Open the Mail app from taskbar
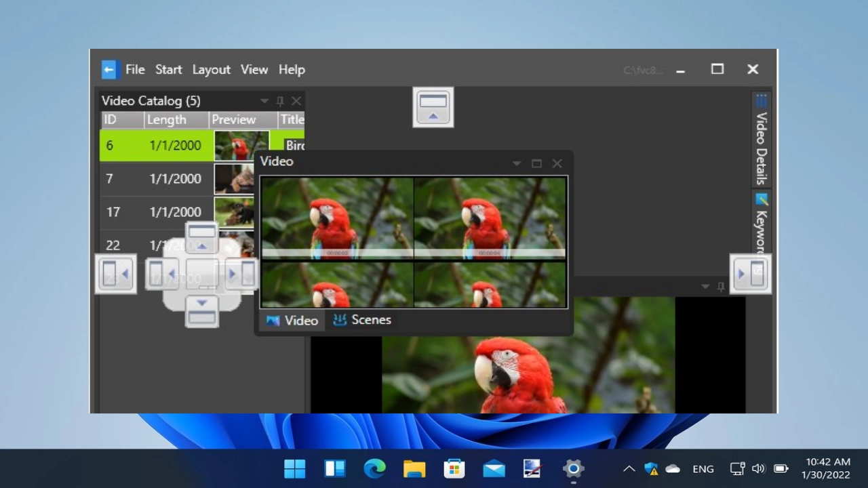This screenshot has width=868, height=488. [494, 468]
